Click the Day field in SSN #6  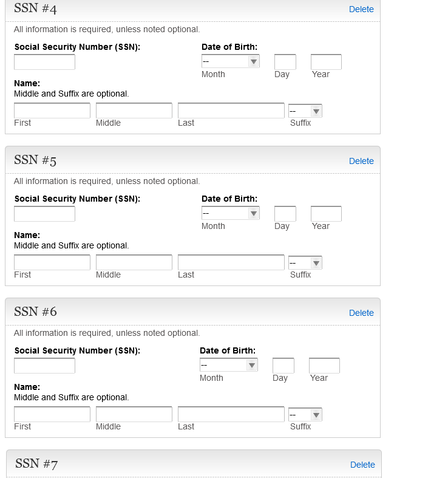pyautogui.click(x=283, y=366)
